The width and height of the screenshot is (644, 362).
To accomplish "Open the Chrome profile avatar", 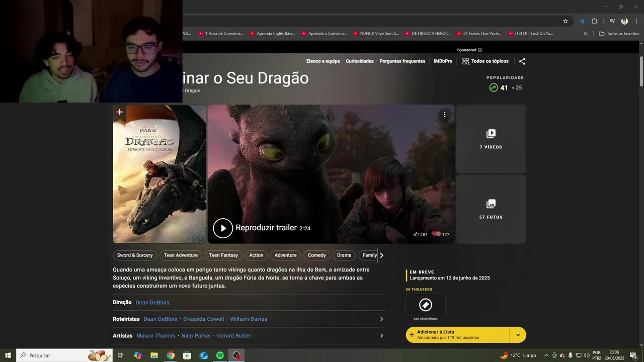I will (x=624, y=21).
